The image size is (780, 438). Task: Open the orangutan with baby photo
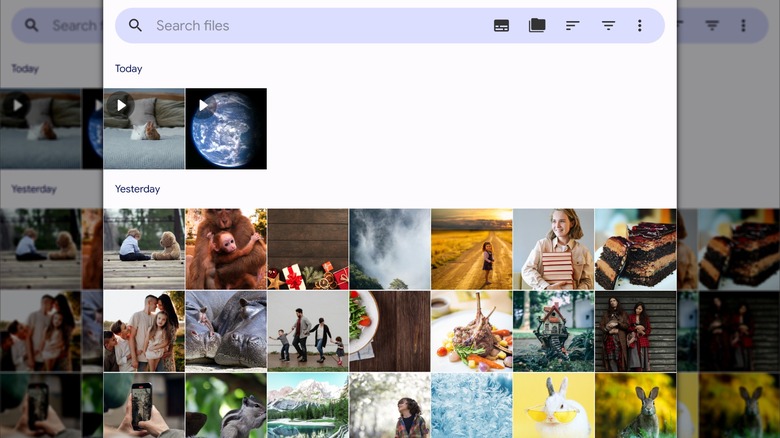pyautogui.click(x=226, y=249)
